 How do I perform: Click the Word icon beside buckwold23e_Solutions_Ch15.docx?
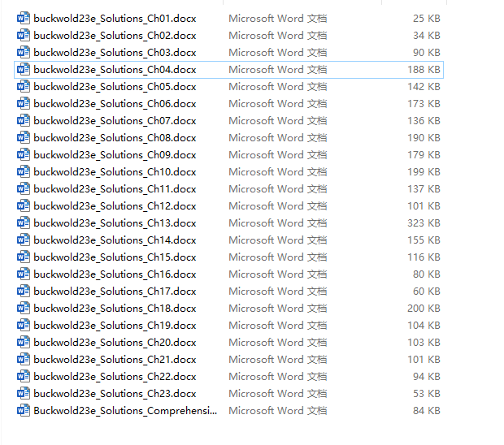tap(24, 257)
